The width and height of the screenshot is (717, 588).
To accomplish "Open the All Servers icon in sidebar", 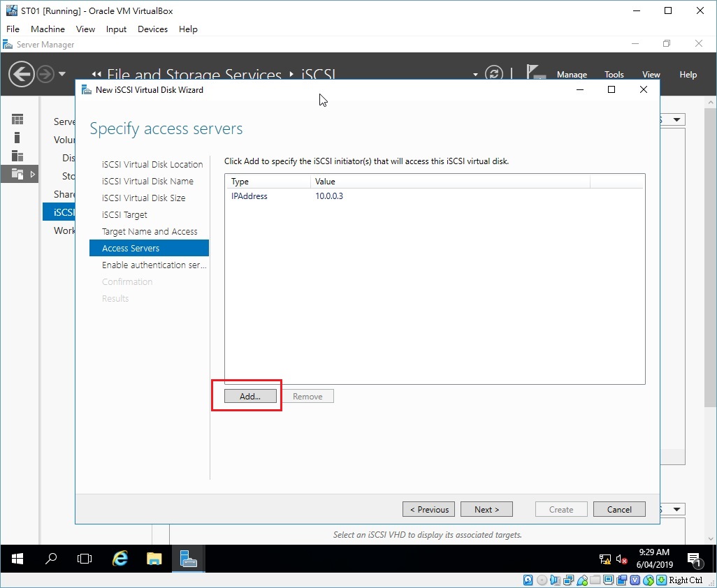I will pos(16,155).
